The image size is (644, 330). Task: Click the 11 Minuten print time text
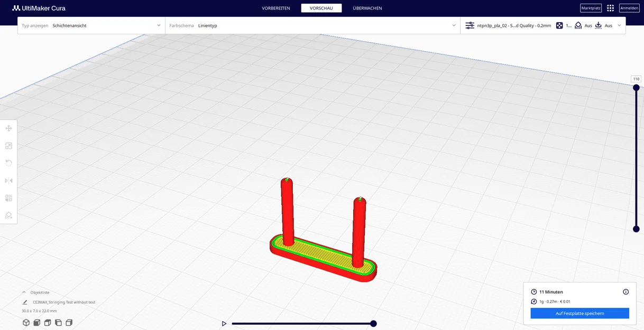tap(551, 292)
